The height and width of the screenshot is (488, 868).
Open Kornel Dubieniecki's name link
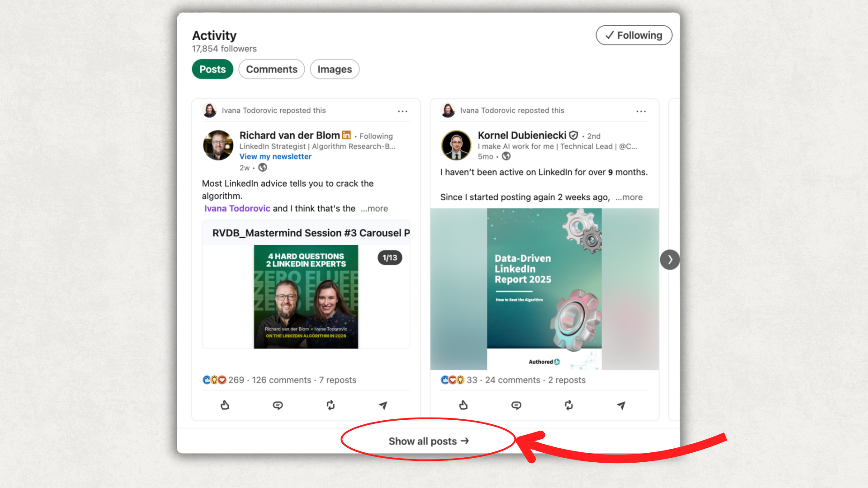pyautogui.click(x=522, y=135)
